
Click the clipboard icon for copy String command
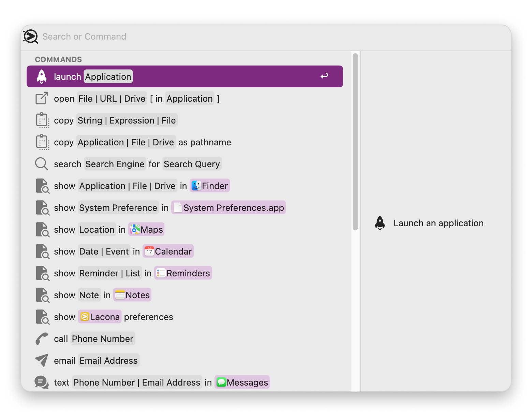(x=42, y=120)
